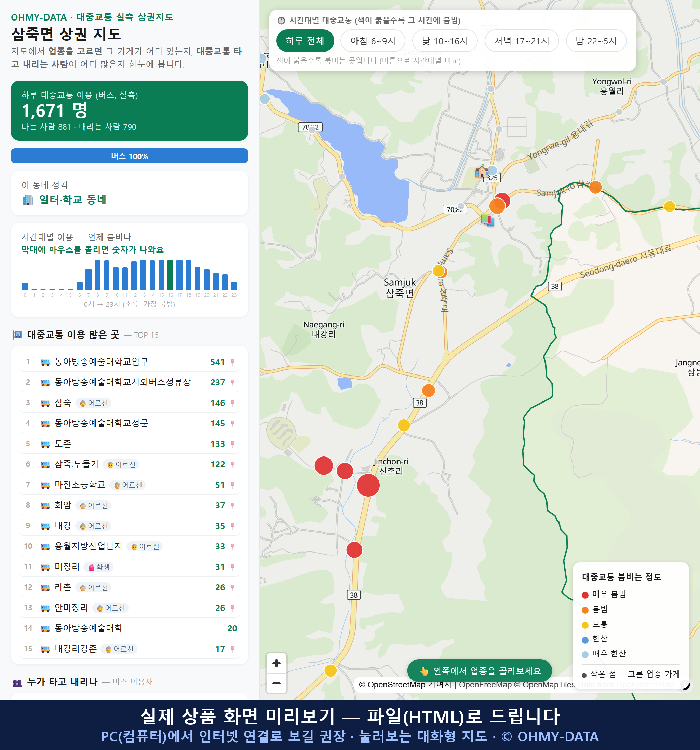Click the 8시 bar in hourly chart
The image size is (700, 750).
98,275
